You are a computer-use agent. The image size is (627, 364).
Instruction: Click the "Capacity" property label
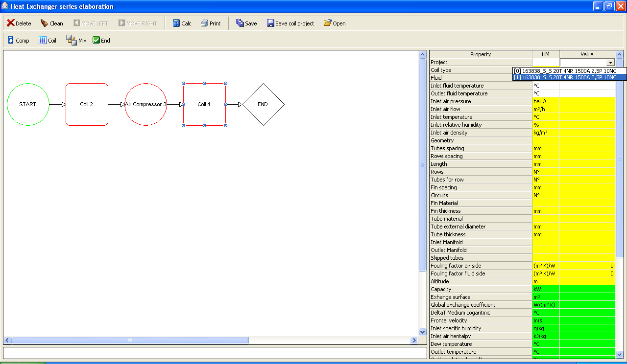[x=441, y=289]
